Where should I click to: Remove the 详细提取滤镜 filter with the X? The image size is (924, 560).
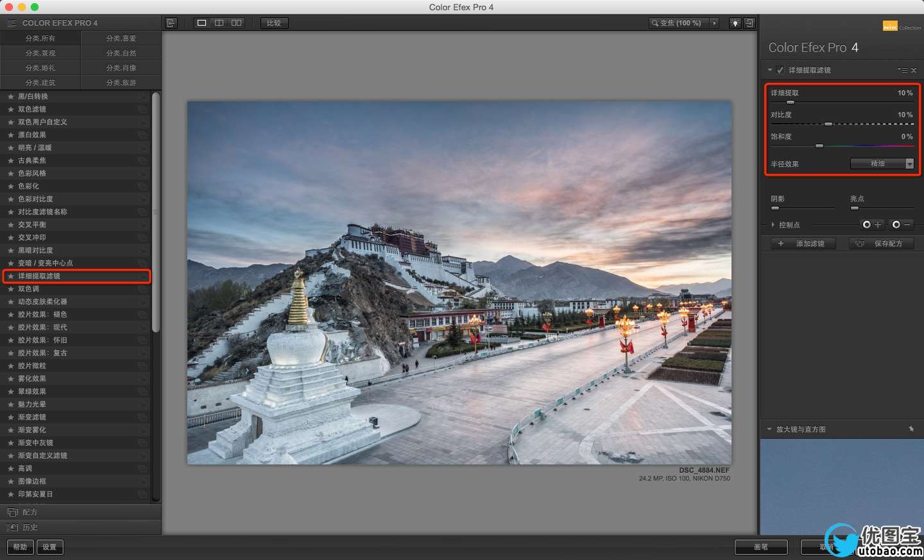(914, 70)
